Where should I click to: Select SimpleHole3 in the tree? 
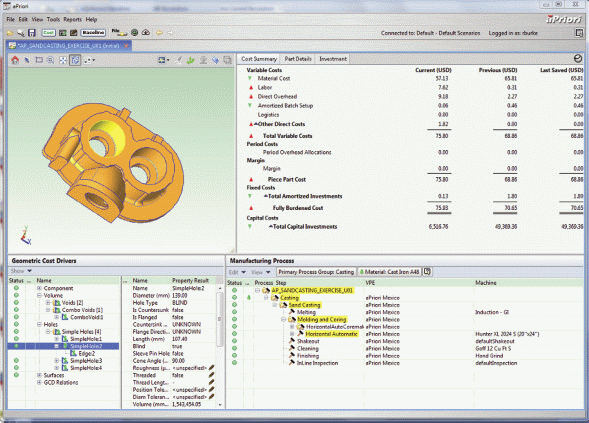pyautogui.click(x=86, y=361)
